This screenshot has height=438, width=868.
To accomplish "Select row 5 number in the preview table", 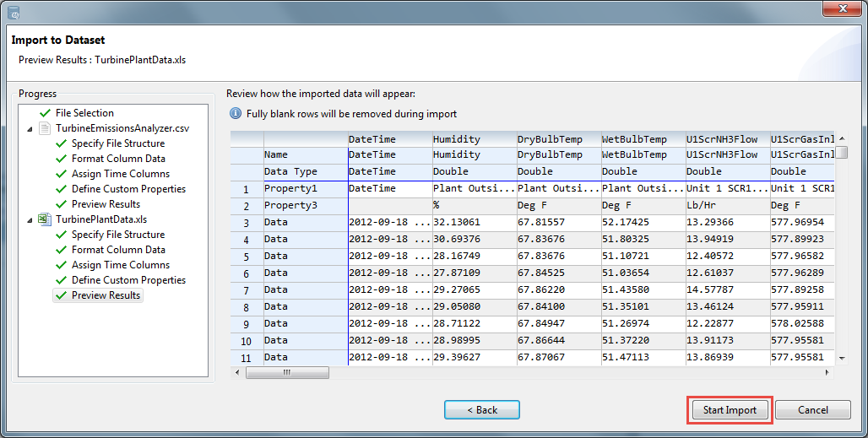I will tap(246, 257).
